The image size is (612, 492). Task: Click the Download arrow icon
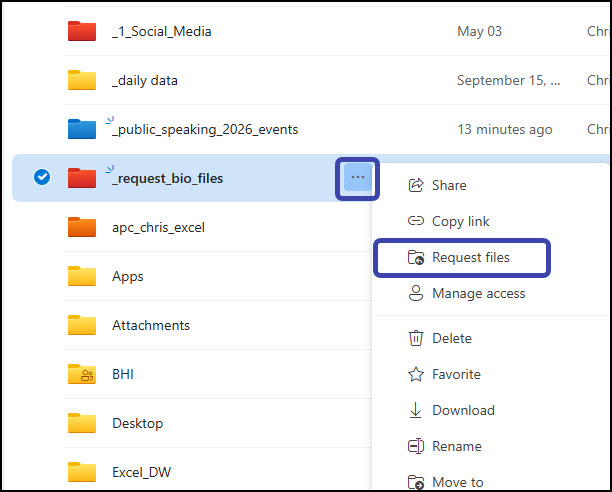click(415, 410)
